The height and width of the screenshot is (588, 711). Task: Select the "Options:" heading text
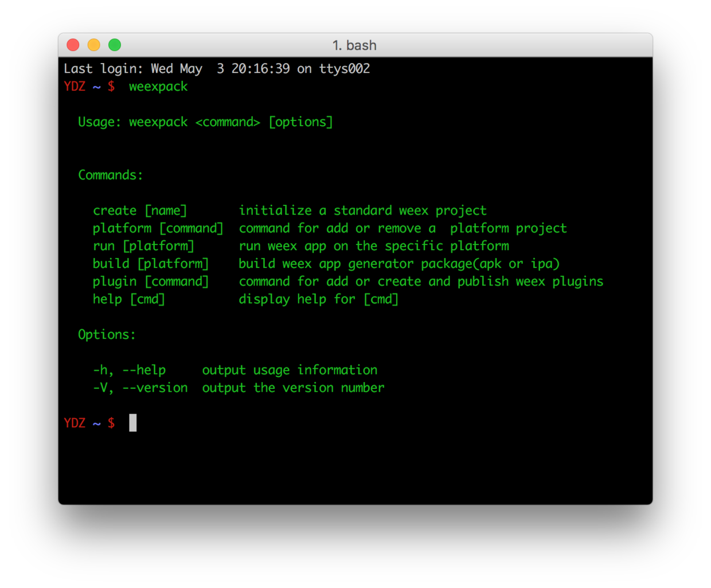[x=107, y=334]
